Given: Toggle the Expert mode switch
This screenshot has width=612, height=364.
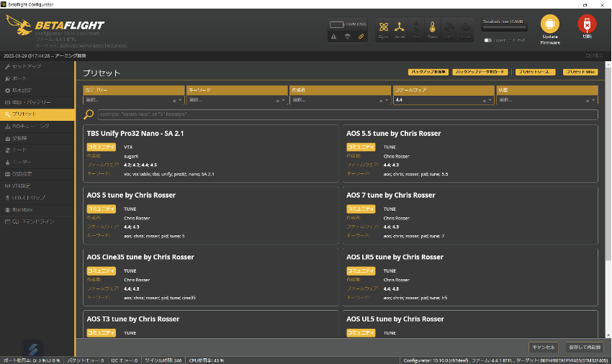Looking at the screenshot, I should [488, 40].
